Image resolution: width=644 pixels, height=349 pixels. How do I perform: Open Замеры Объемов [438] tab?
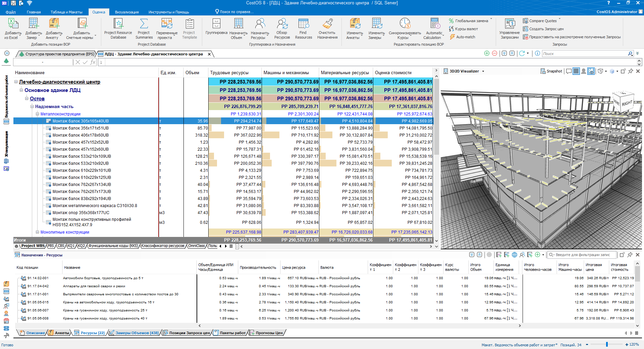pos(134,333)
